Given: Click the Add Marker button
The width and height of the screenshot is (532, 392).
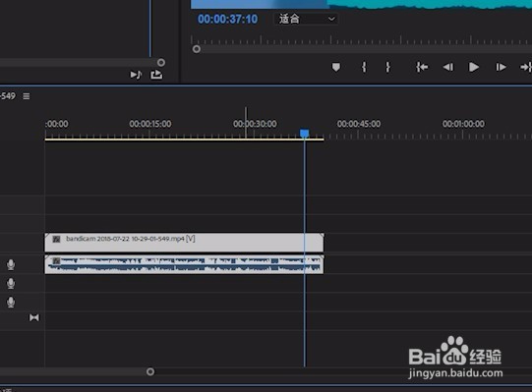Looking at the screenshot, I should tap(336, 67).
